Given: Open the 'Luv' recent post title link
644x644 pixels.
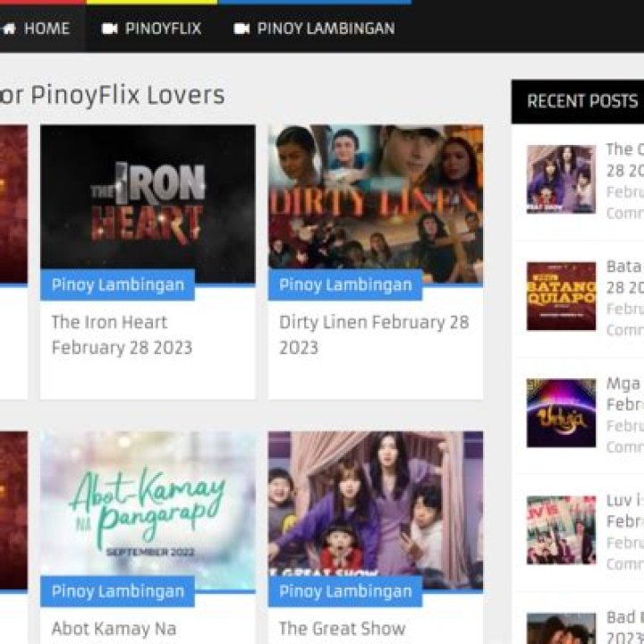Looking at the screenshot, I should click(x=625, y=511).
